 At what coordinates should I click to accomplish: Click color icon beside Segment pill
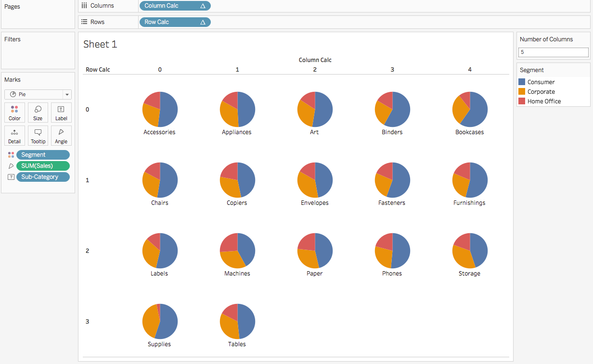pyautogui.click(x=11, y=155)
